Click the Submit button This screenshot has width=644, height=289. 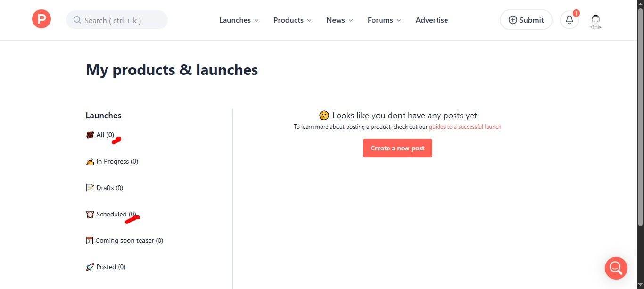pos(526,20)
